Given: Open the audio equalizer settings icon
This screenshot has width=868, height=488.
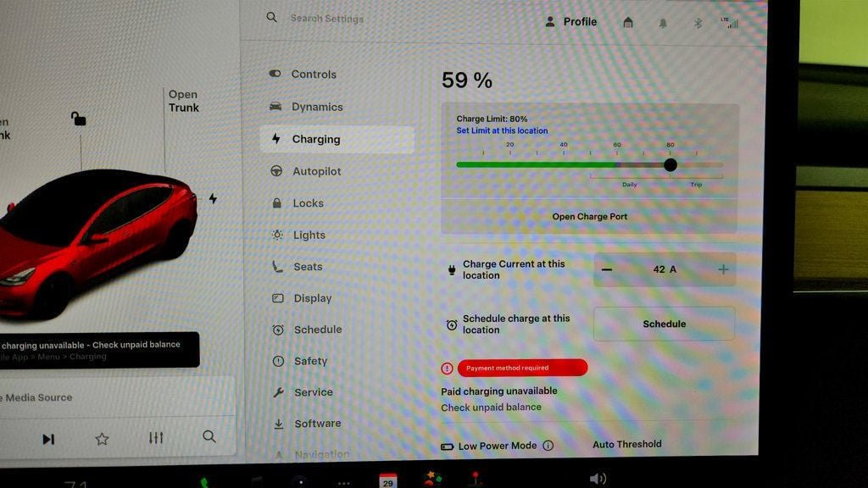Looking at the screenshot, I should 156,438.
